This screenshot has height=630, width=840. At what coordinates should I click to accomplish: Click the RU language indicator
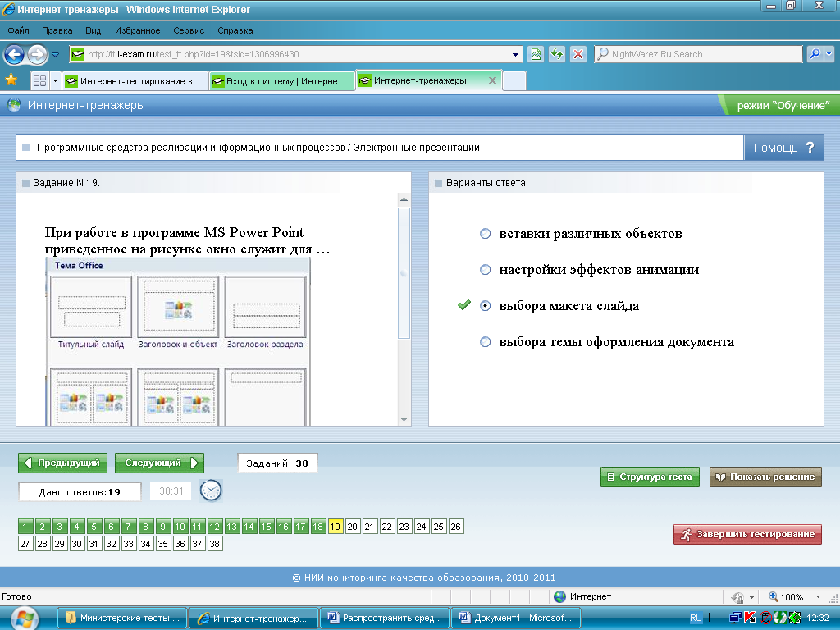(696, 618)
